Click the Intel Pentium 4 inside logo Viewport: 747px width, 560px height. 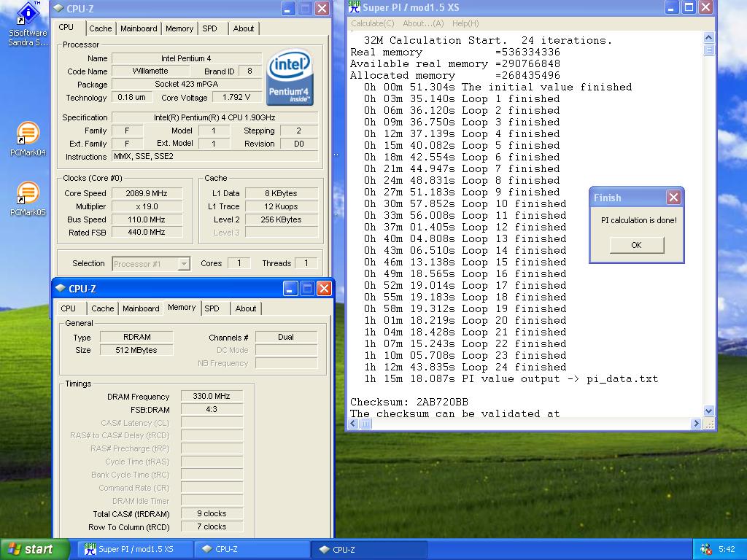click(290, 77)
